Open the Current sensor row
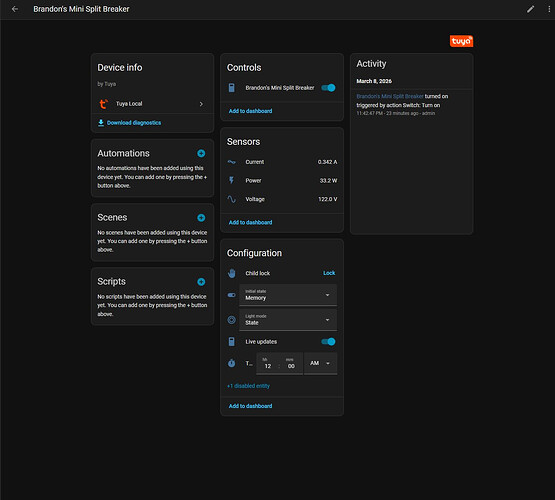The height and width of the screenshot is (500, 555). click(282, 162)
